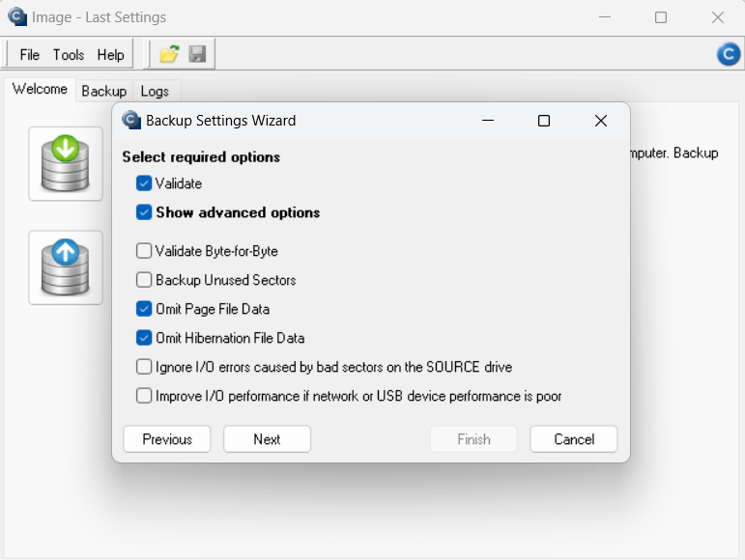
Task: Uncheck the Validate checkbox
Action: point(143,183)
